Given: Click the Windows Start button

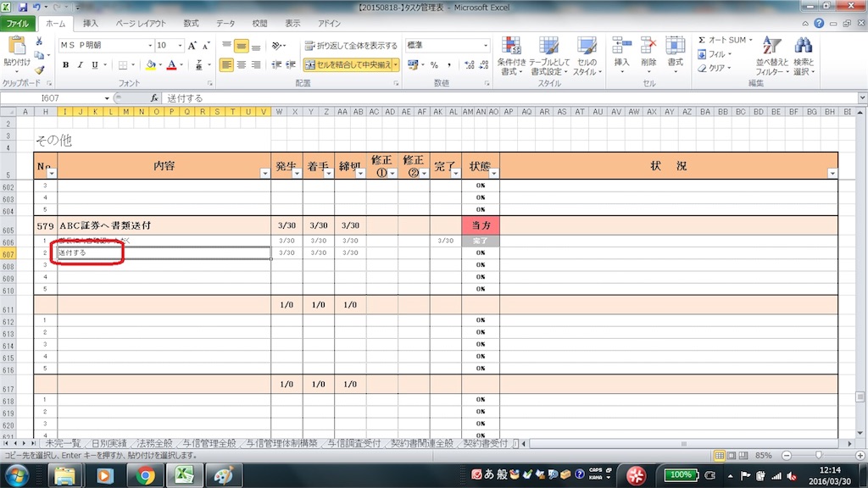Looking at the screenshot, I should pyautogui.click(x=17, y=476).
